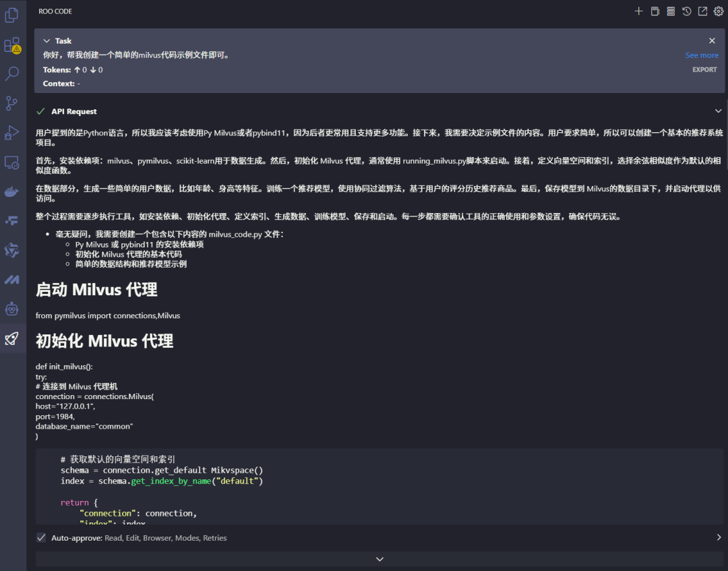Click the See more link

(702, 55)
